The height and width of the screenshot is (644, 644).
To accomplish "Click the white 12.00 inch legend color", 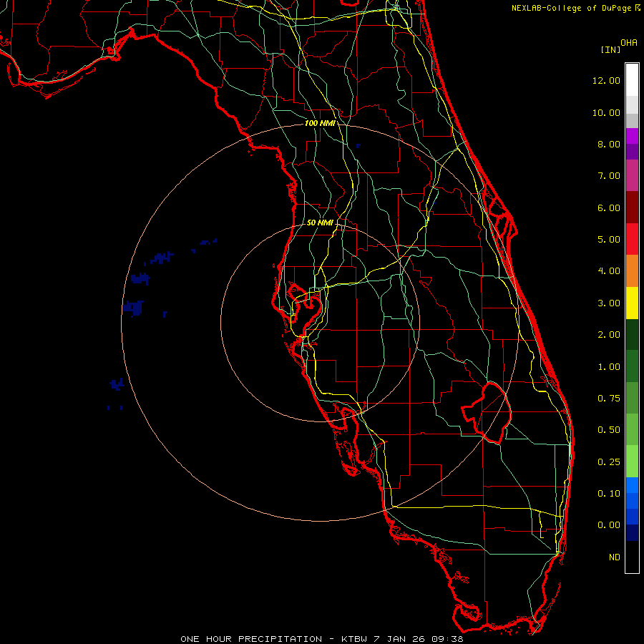I will pyautogui.click(x=632, y=80).
